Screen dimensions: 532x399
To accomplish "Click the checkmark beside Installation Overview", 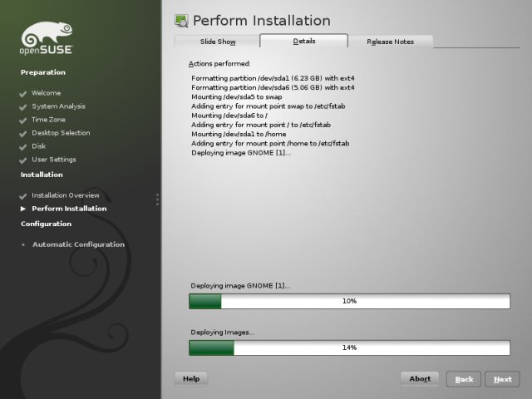I will click(x=23, y=196).
